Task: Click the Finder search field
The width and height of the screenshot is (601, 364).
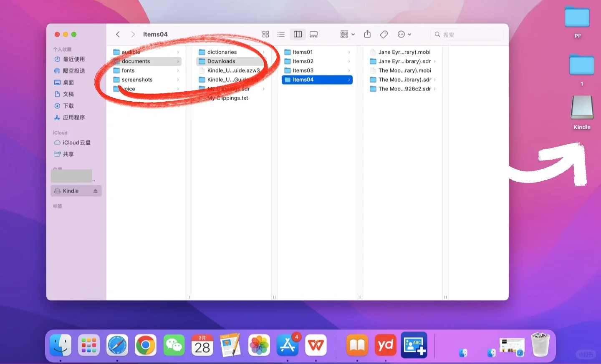Action: coord(467,35)
